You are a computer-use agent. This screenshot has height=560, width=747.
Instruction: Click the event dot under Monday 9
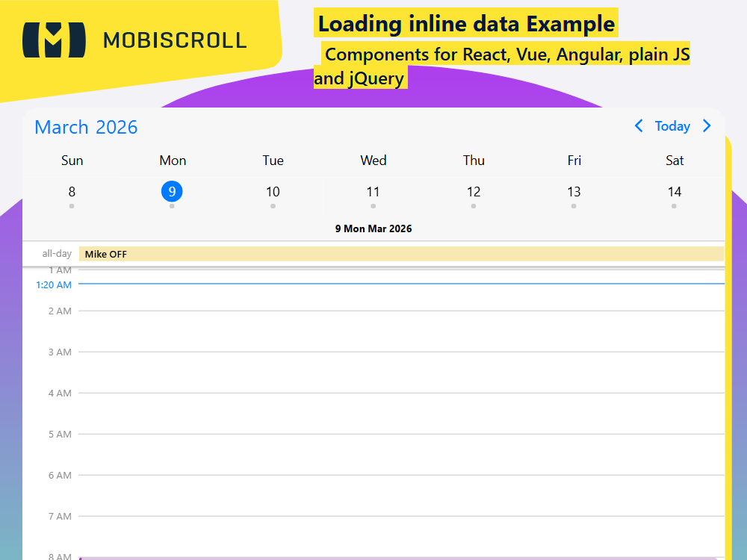(173, 205)
